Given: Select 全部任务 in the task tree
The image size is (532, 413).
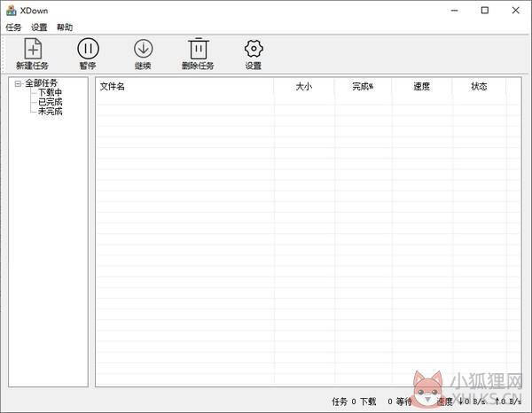Looking at the screenshot, I should pyautogui.click(x=41, y=82).
